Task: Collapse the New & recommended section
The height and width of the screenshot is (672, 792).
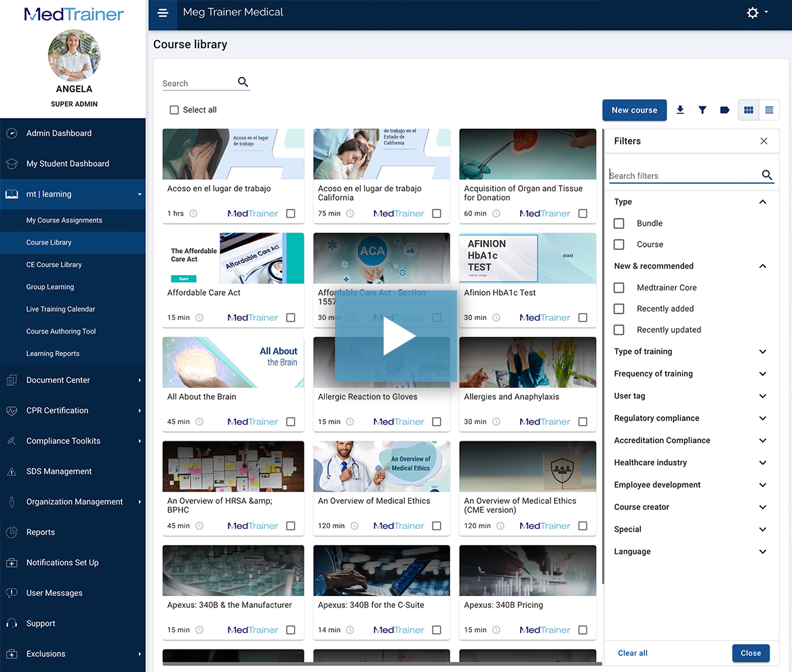Action: tap(763, 266)
